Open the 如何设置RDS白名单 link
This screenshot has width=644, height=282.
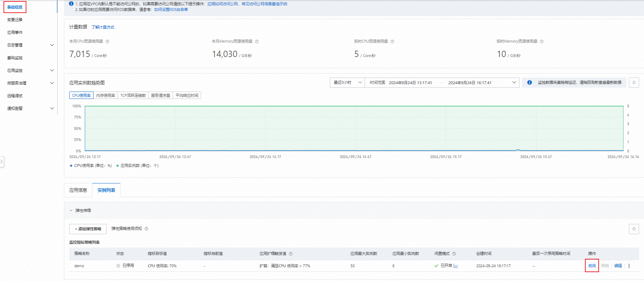coord(171,10)
